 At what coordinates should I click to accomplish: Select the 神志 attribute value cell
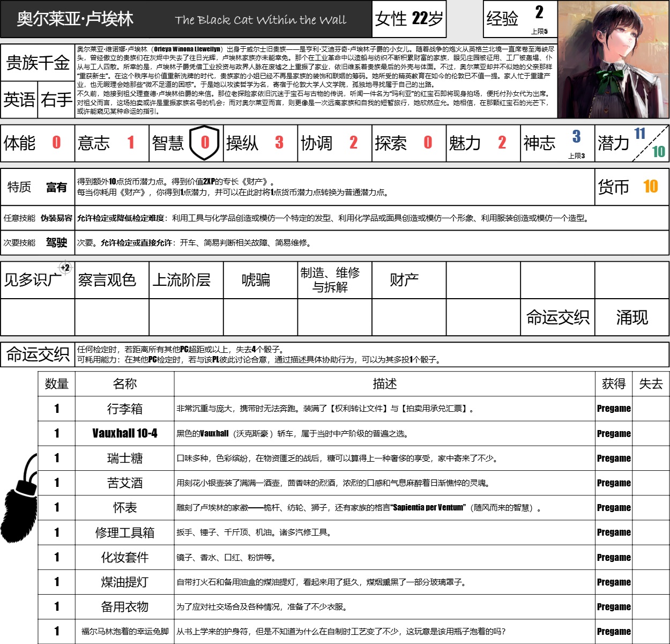pos(576,137)
